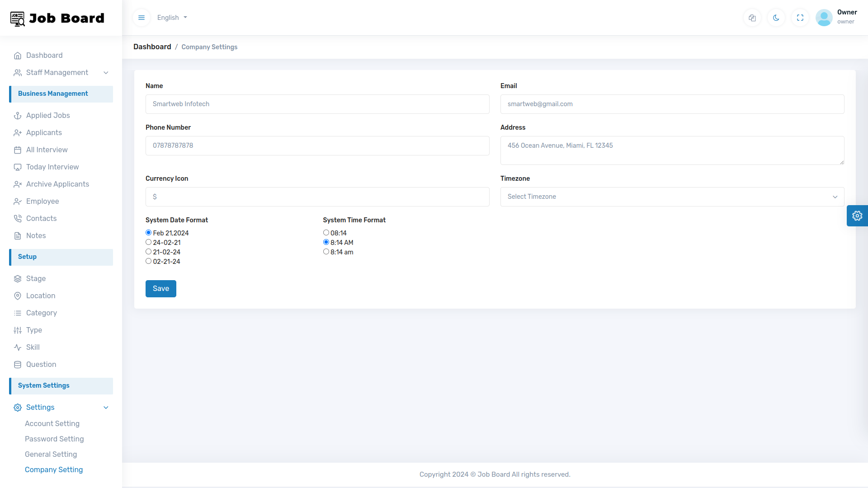The width and height of the screenshot is (868, 488).
Task: Click the Owner profile avatar
Action: 824,18
